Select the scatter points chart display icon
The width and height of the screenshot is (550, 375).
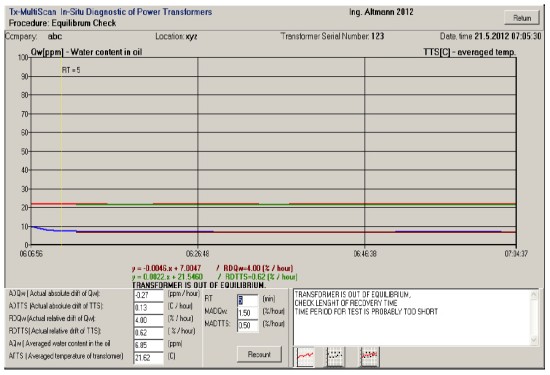335,356
